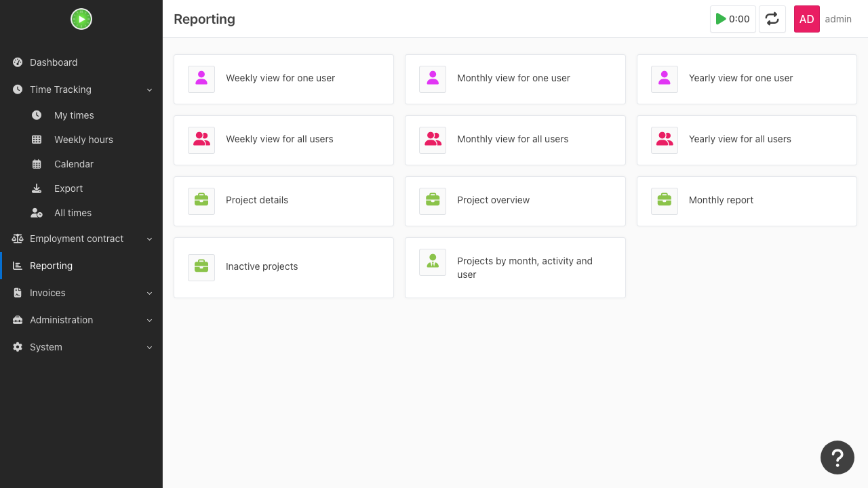
Task: Click the users icon on Yearly view for all users
Action: (665, 140)
